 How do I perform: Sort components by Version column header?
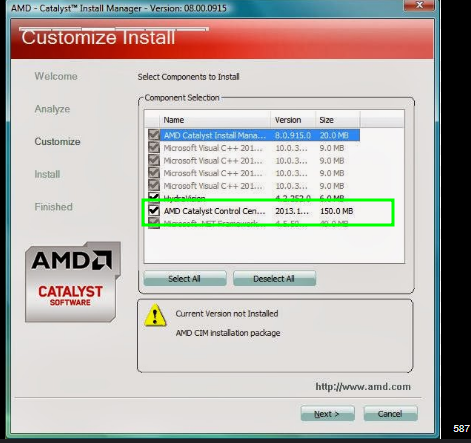coord(293,120)
